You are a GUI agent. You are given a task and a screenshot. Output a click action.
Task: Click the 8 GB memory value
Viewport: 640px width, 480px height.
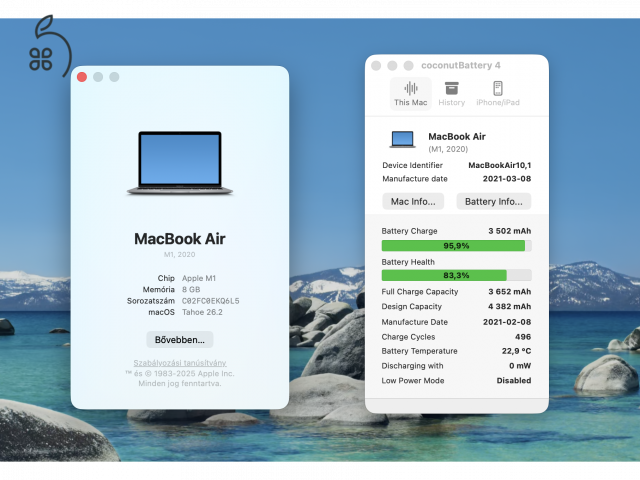coord(191,289)
